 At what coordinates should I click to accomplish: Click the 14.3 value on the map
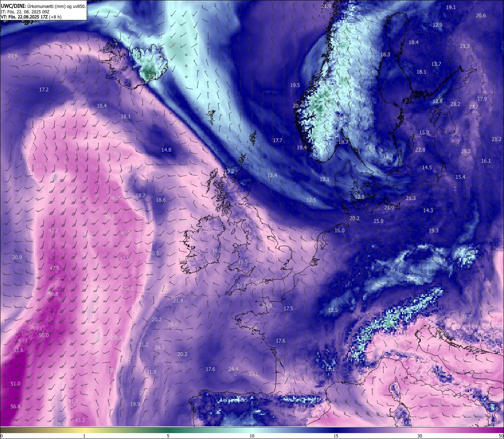coord(428,211)
